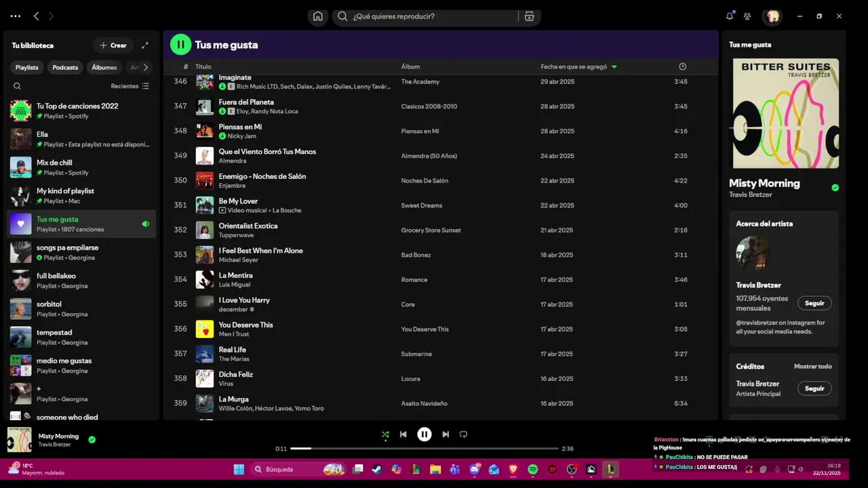Open the medio me gustas playlist
This screenshot has width=868, height=488.
point(81,365)
